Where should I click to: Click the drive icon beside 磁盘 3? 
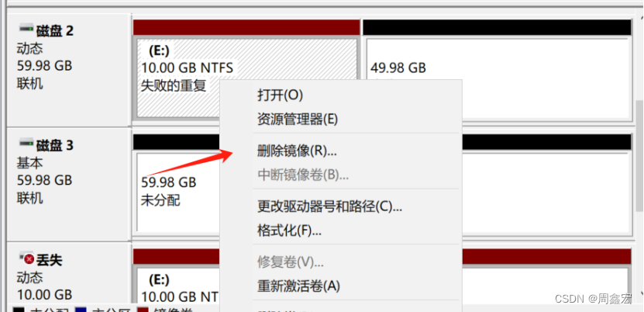26,144
